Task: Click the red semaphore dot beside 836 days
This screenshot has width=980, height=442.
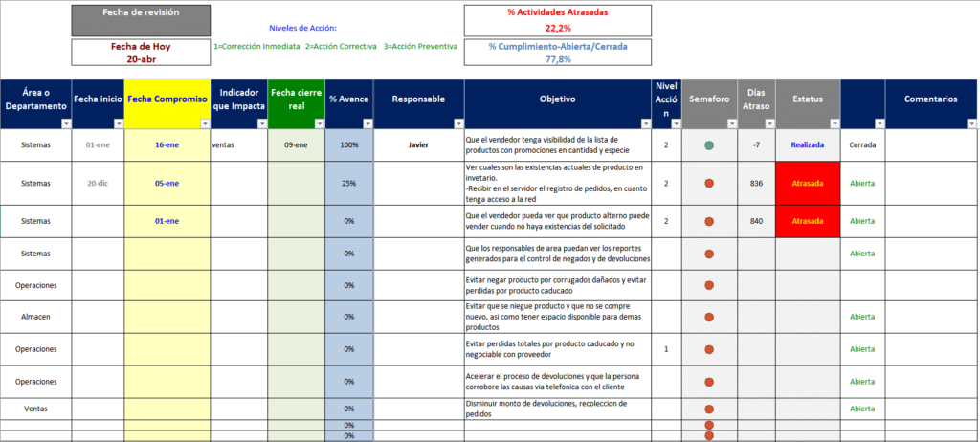Action: pos(709,184)
